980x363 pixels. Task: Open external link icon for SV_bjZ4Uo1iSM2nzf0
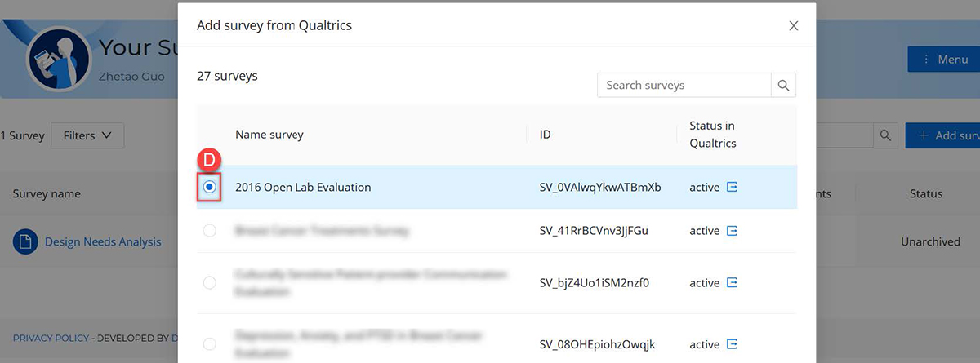point(732,283)
